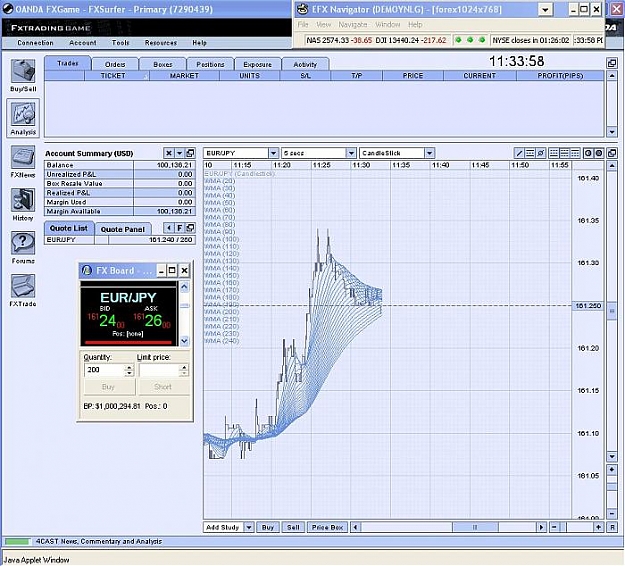Select the draw trend line chart tool

[x=519, y=153]
